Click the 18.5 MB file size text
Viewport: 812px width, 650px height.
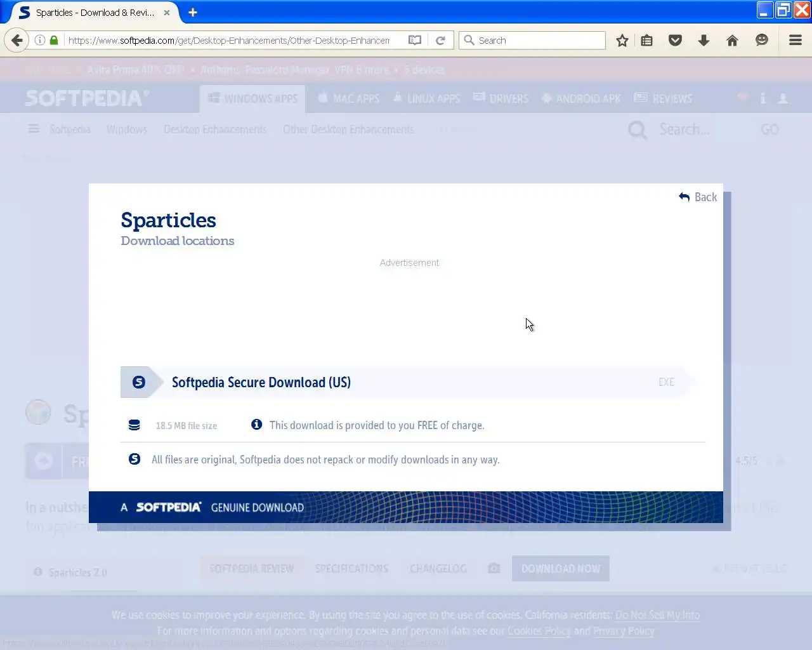[x=187, y=426]
